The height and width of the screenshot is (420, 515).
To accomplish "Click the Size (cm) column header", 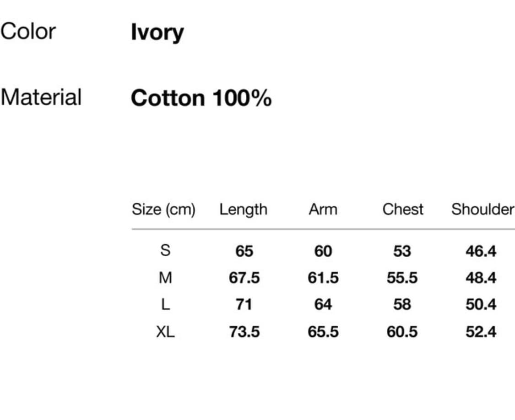I will 163,210.
